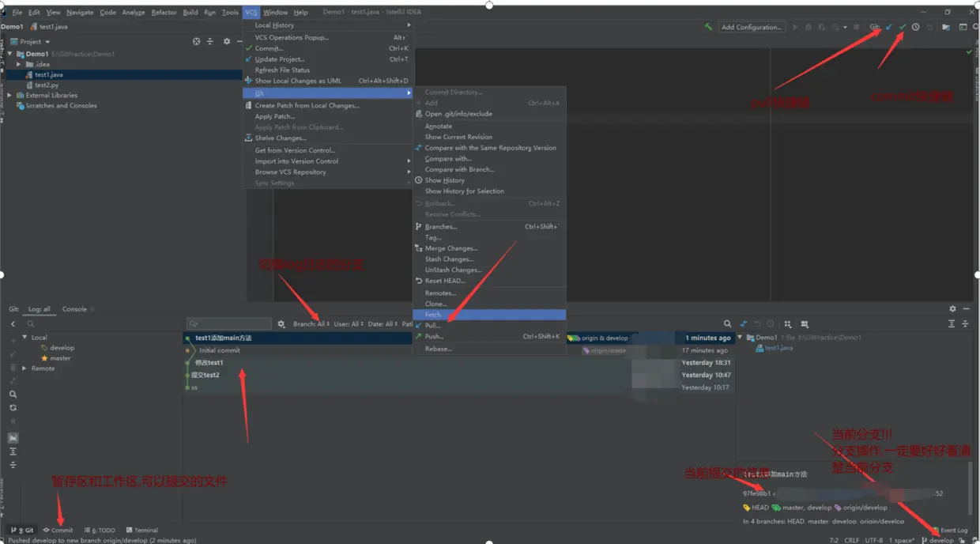Click Expand All icon in commit details pane
The height and width of the screenshot is (544, 980).
tap(952, 323)
